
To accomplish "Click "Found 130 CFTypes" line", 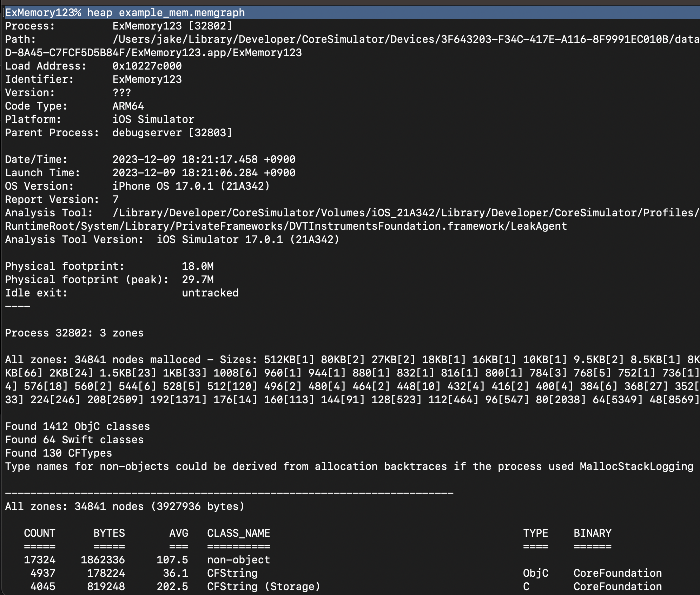I will (x=58, y=453).
